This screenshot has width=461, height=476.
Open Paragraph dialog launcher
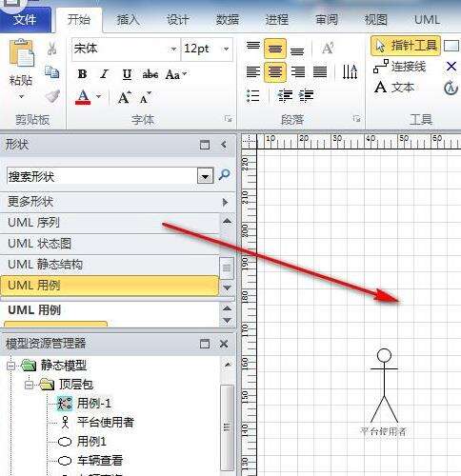(356, 119)
